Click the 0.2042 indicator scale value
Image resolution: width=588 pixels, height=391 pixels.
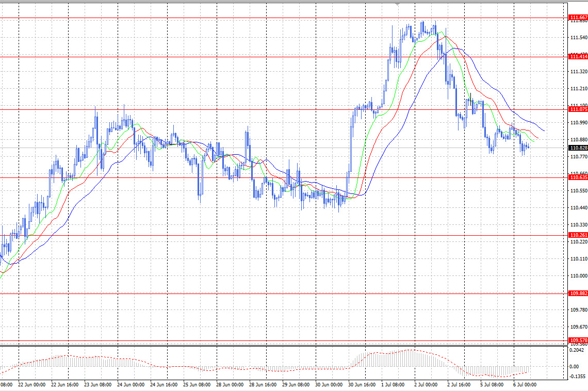point(576,350)
